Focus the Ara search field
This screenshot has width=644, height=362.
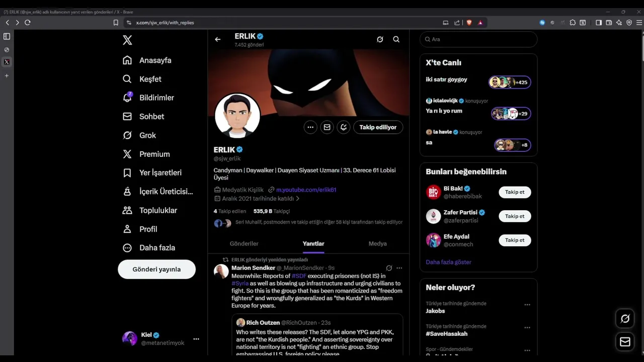point(478,39)
